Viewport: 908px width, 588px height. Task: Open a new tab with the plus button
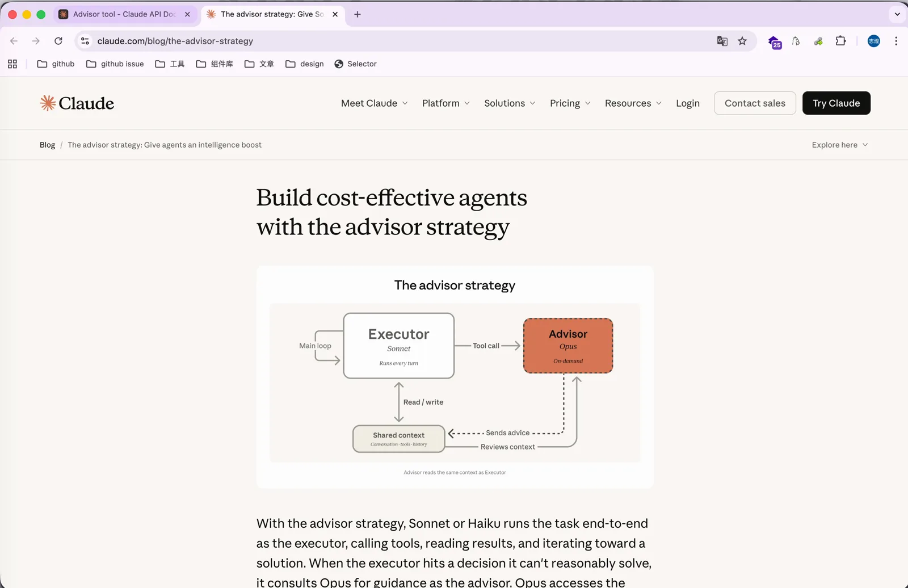point(358,14)
